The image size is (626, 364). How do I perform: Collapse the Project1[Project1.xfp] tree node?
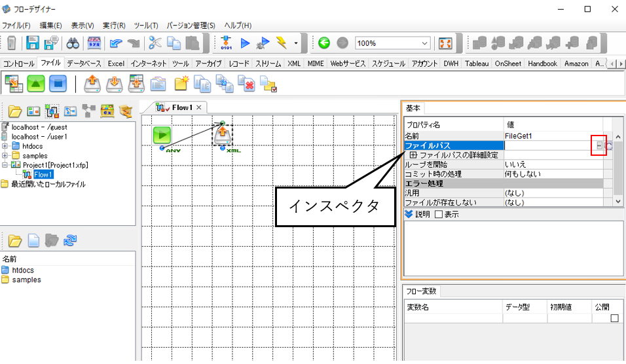point(5,165)
